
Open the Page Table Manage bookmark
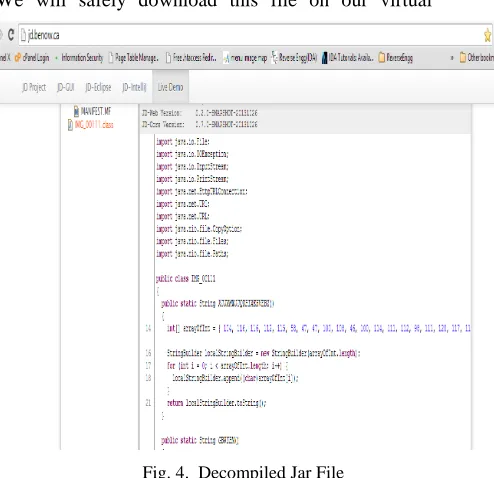tap(133, 58)
